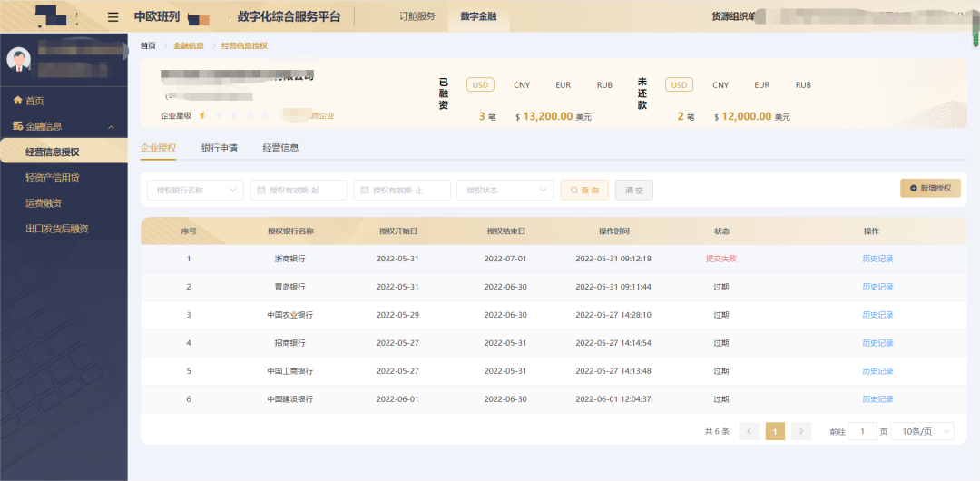This screenshot has width=980, height=481.
Task: Select RUB under 未还款
Action: point(803,85)
